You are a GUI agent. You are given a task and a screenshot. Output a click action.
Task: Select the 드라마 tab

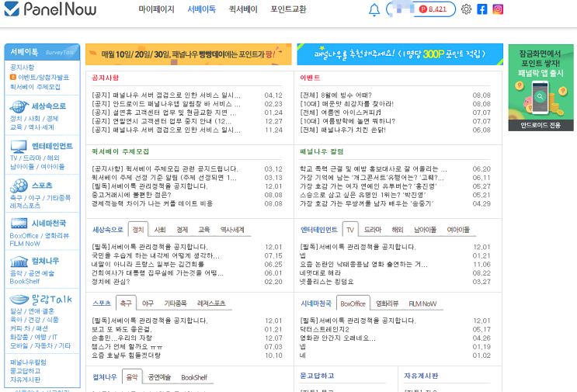tap(373, 230)
